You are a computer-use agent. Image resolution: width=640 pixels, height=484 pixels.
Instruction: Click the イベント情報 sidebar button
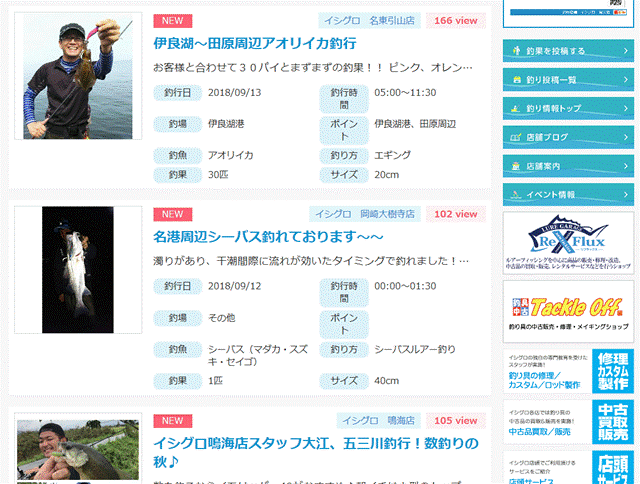(568, 195)
